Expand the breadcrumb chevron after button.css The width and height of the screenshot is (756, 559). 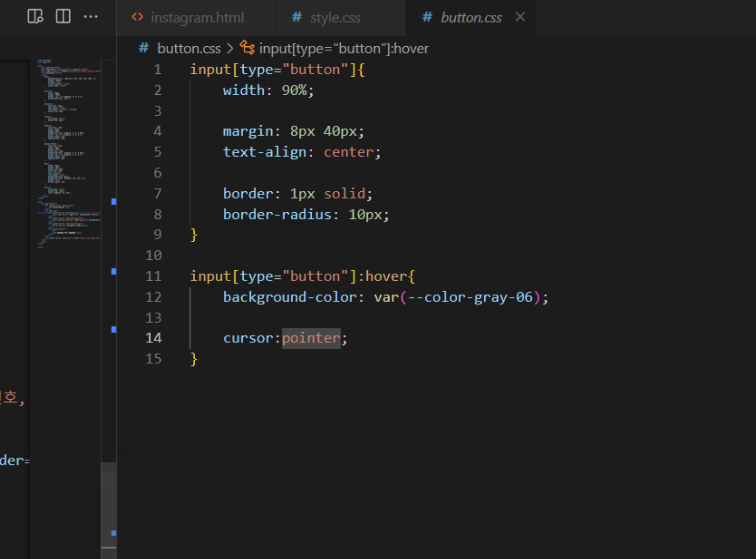pyautogui.click(x=230, y=49)
